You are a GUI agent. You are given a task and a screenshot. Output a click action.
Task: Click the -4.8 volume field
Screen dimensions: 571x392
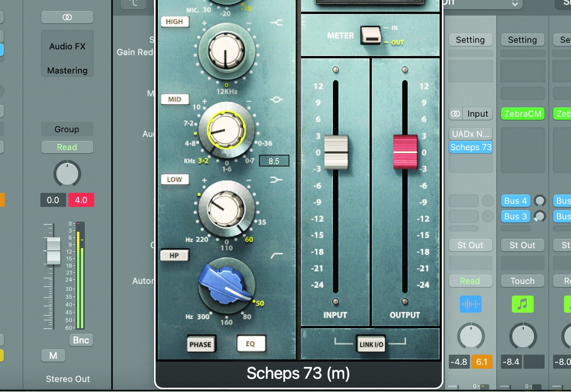[x=459, y=362]
